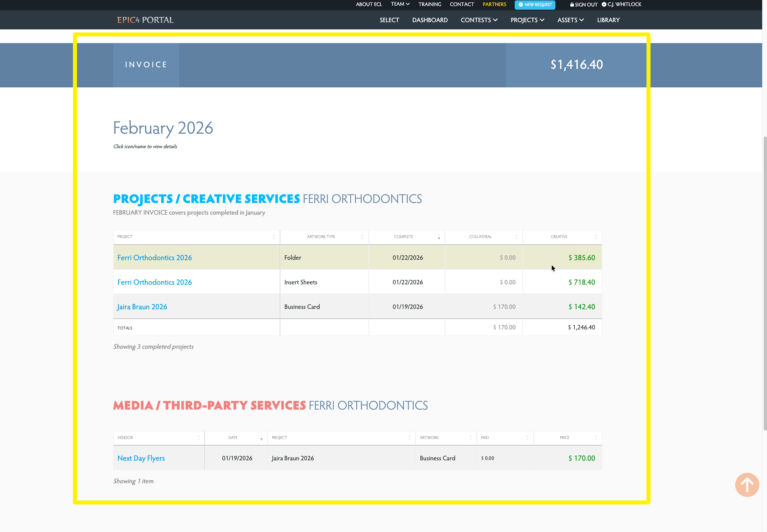Image resolution: width=767 pixels, height=532 pixels.
Task: Open the Assets dropdown menu
Action: coord(571,20)
